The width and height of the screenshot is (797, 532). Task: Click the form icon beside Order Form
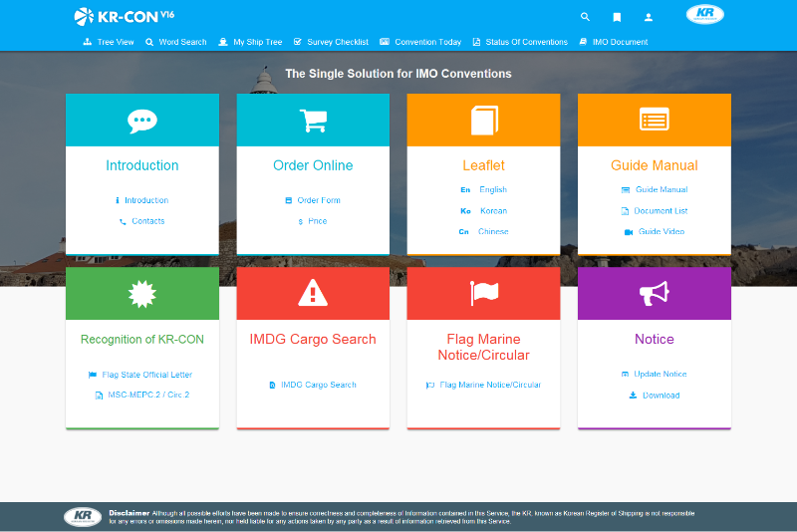coord(288,200)
